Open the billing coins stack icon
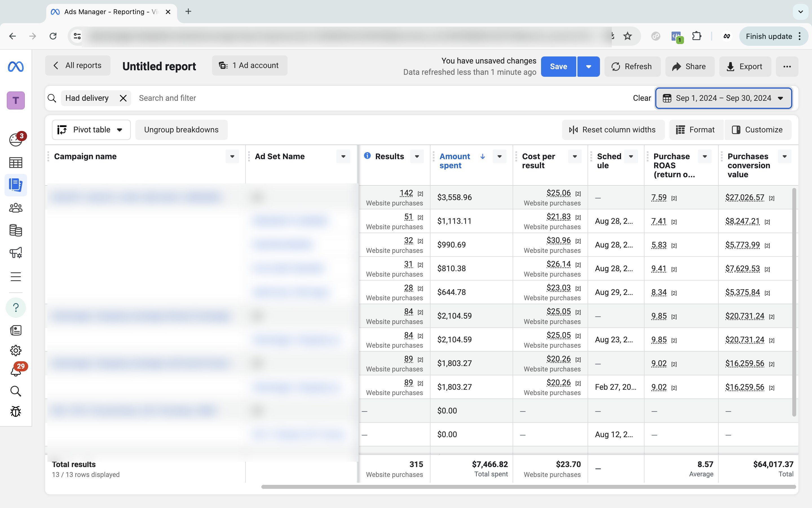 pyautogui.click(x=16, y=231)
